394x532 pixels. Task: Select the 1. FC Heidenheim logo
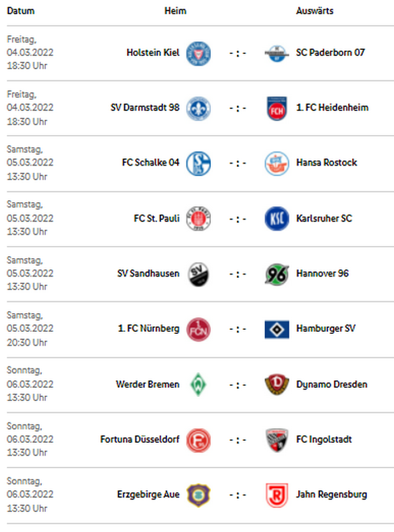[277, 108]
